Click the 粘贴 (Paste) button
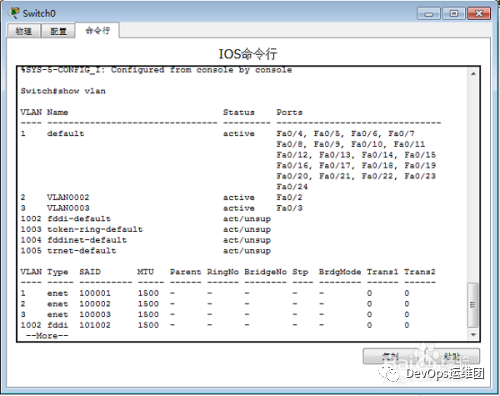 (x=452, y=356)
